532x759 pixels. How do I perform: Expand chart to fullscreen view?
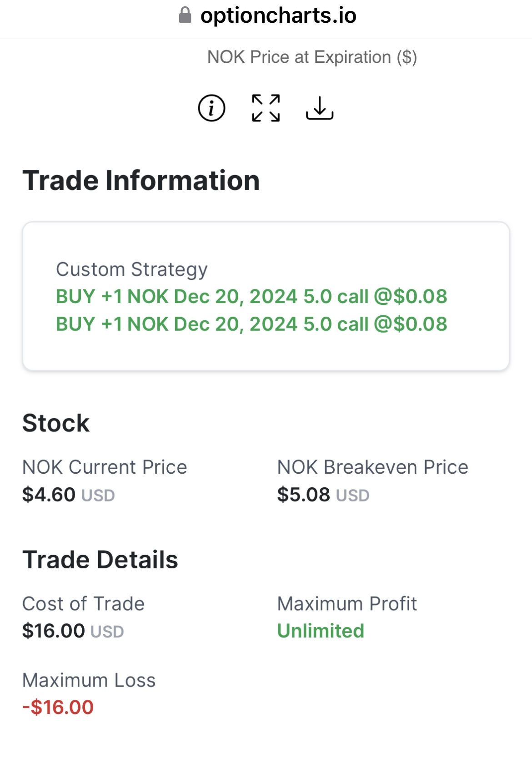(266, 108)
